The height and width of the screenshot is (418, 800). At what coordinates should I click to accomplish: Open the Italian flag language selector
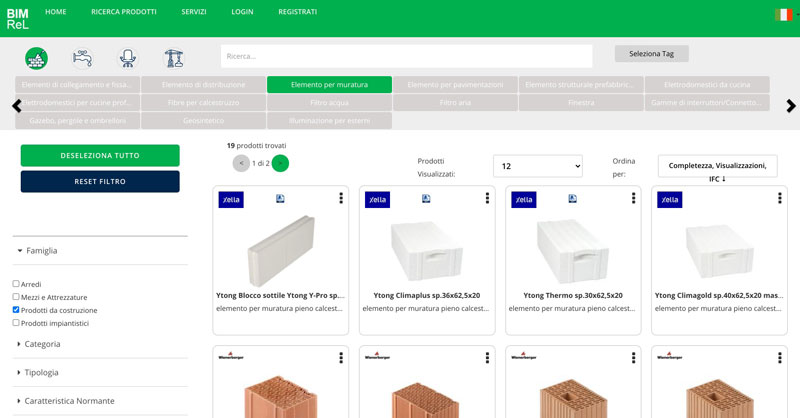point(783,14)
